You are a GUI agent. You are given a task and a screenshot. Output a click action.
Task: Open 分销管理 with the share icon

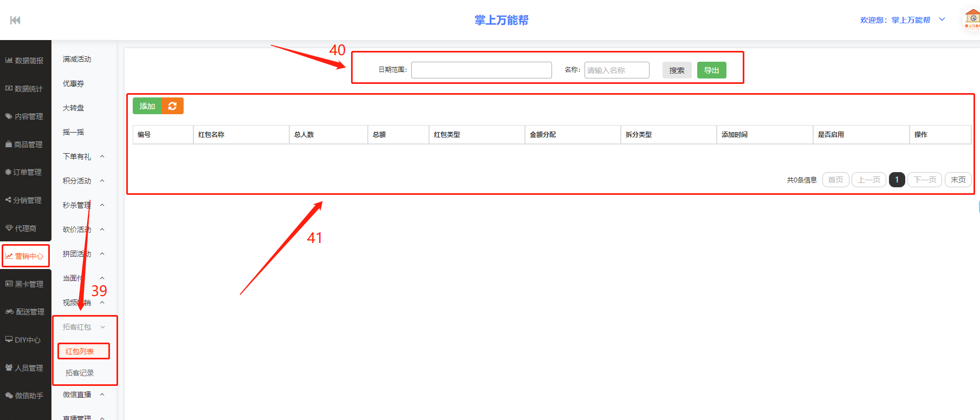click(24, 200)
